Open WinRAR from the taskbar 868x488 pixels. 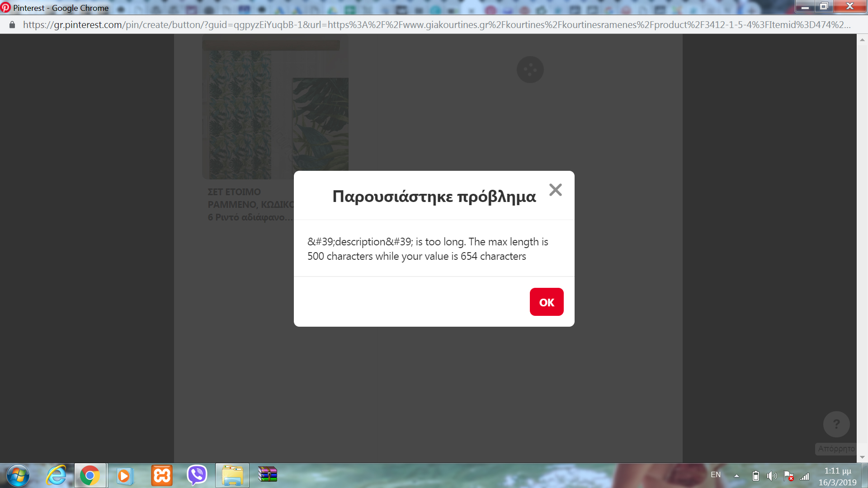pos(268,474)
